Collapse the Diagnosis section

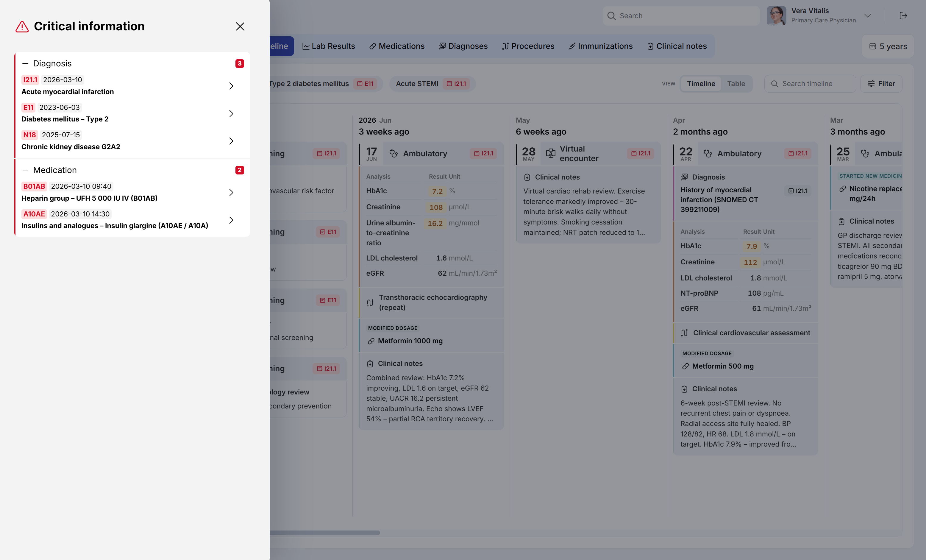pyautogui.click(x=25, y=63)
